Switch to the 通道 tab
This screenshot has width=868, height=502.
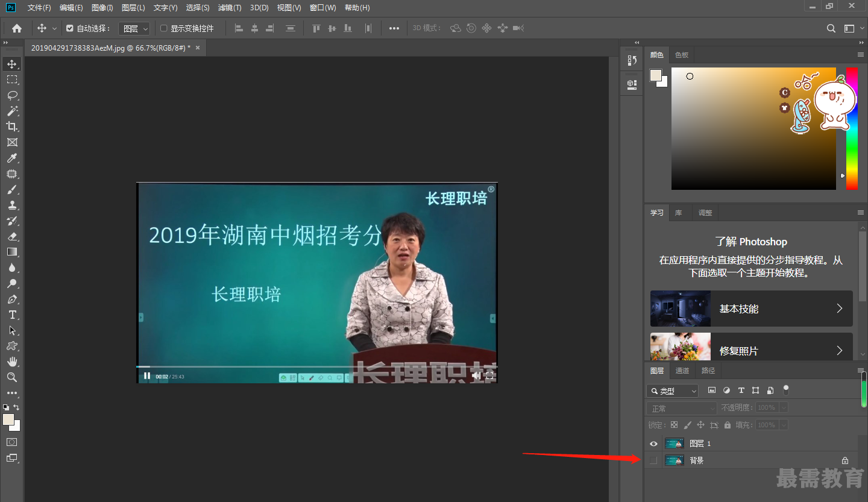pyautogui.click(x=682, y=371)
